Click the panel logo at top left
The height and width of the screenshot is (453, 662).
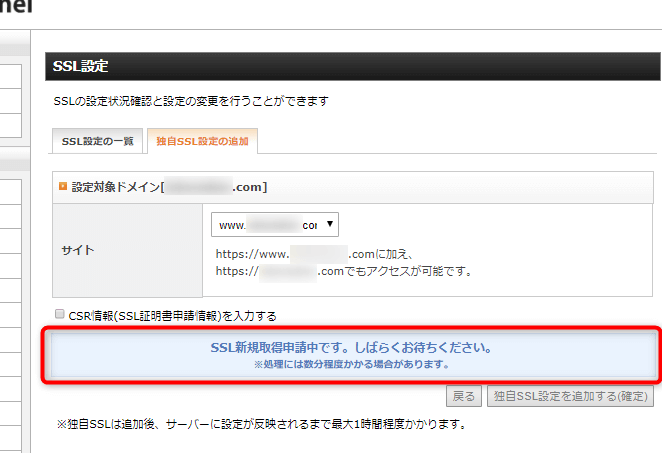16,6
